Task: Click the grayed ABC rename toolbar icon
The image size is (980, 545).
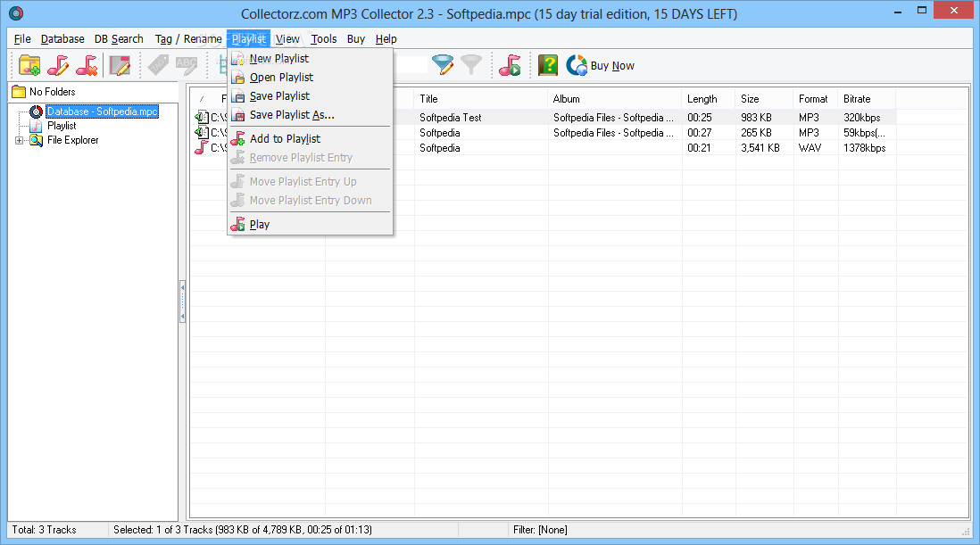Action: point(187,65)
